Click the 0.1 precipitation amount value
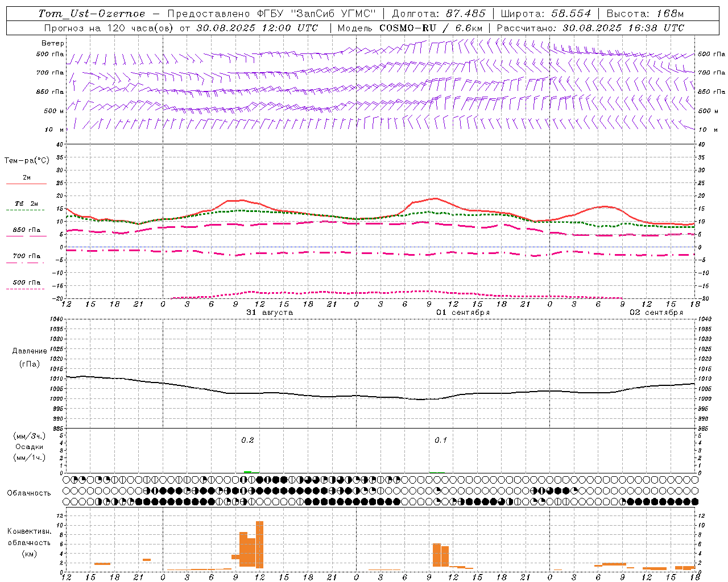728x582 pixels. 441,440
